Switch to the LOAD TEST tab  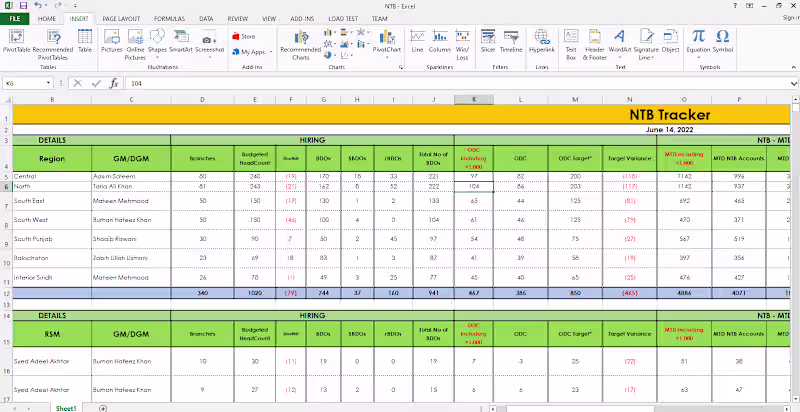click(343, 18)
